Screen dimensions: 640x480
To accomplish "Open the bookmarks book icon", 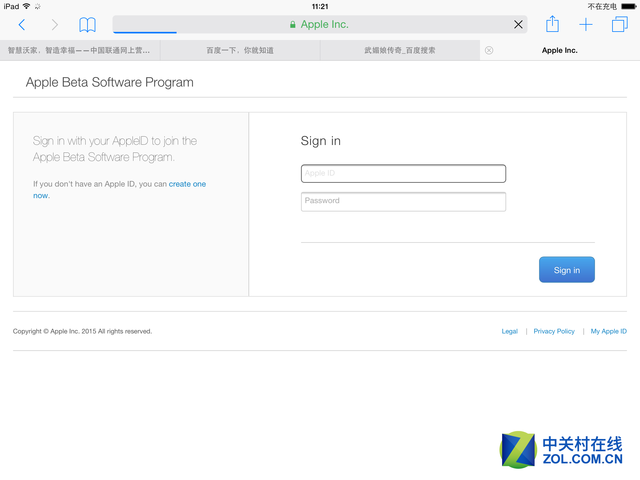I will (x=87, y=25).
